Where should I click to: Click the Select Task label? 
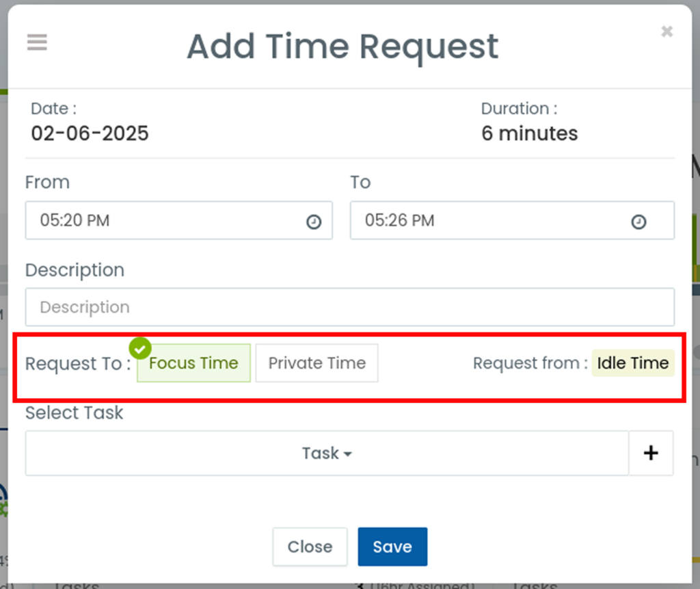[74, 413]
